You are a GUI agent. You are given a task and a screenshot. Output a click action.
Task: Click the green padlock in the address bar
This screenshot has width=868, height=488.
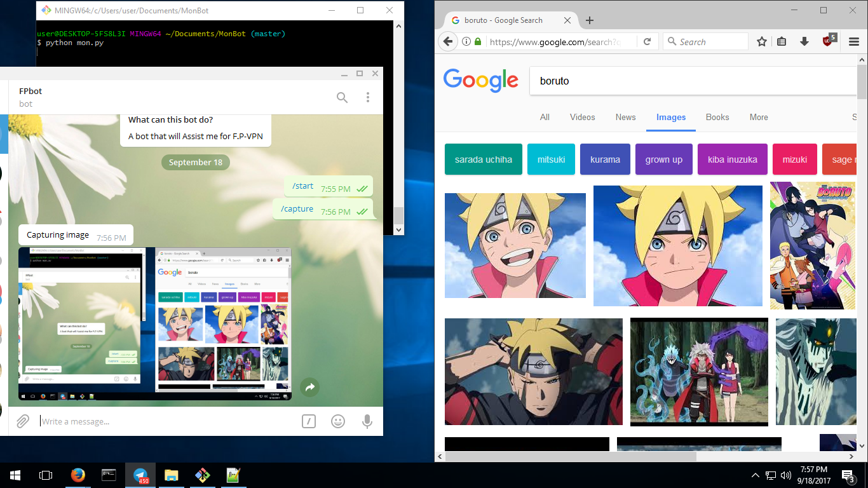point(478,42)
